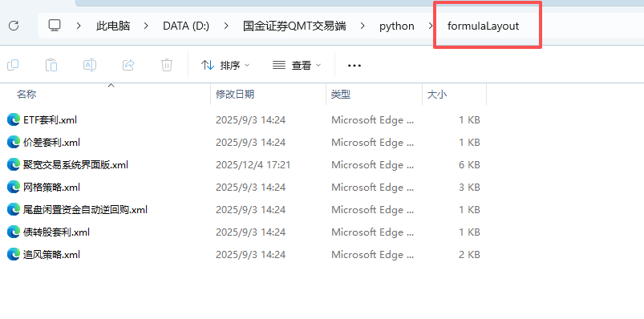Open the 查看 view dropdown
644x319 pixels.
(x=297, y=65)
